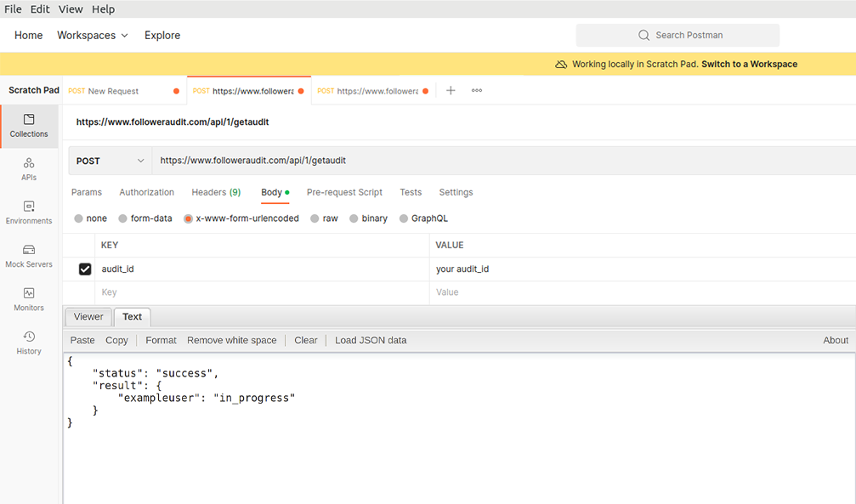
Task: Switch to the Text tab
Action: (132, 317)
